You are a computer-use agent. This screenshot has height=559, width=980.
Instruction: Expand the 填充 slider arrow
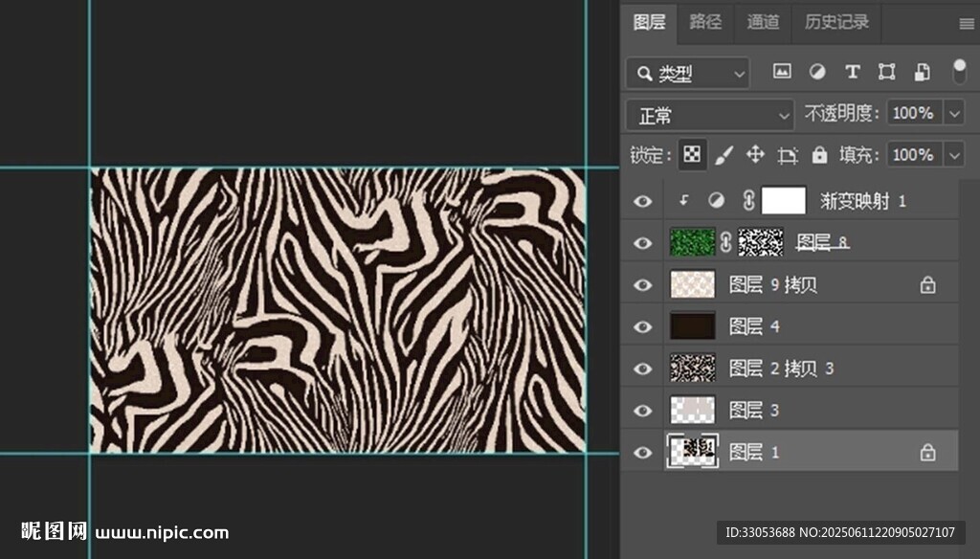(954, 155)
